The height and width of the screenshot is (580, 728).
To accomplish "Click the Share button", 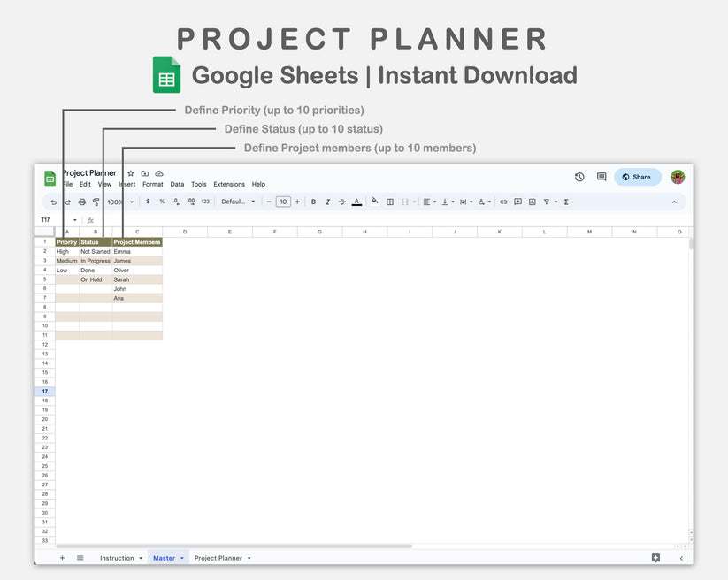I will (637, 177).
